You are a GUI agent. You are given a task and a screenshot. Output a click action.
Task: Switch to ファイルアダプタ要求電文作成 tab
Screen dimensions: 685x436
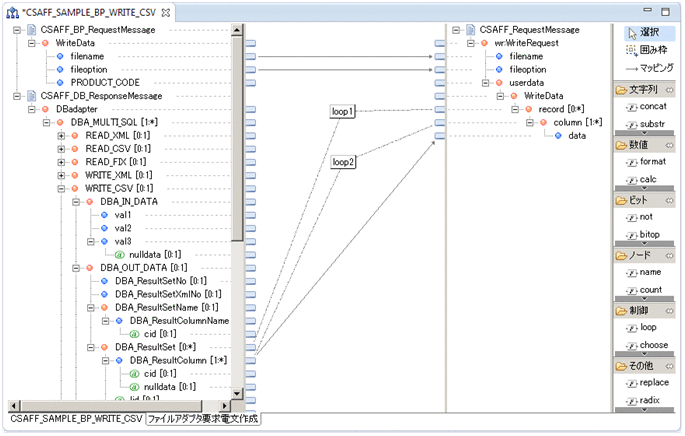[203, 419]
